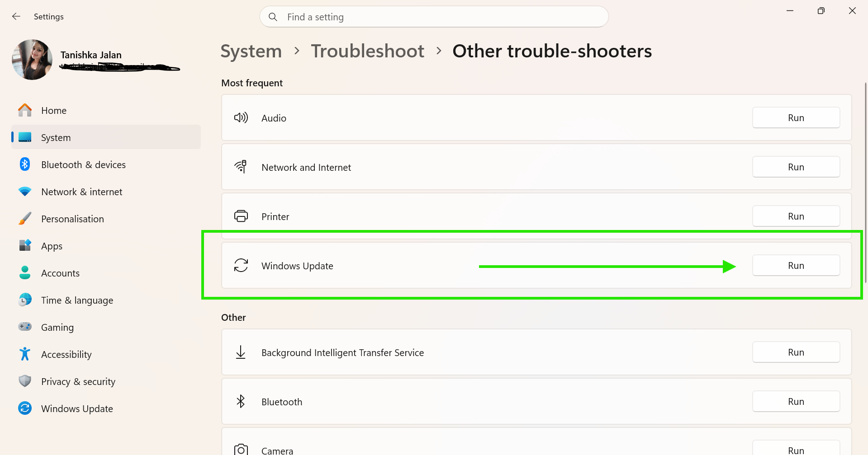Open Home in the sidebar
This screenshot has width=868, height=455.
[x=106, y=110]
